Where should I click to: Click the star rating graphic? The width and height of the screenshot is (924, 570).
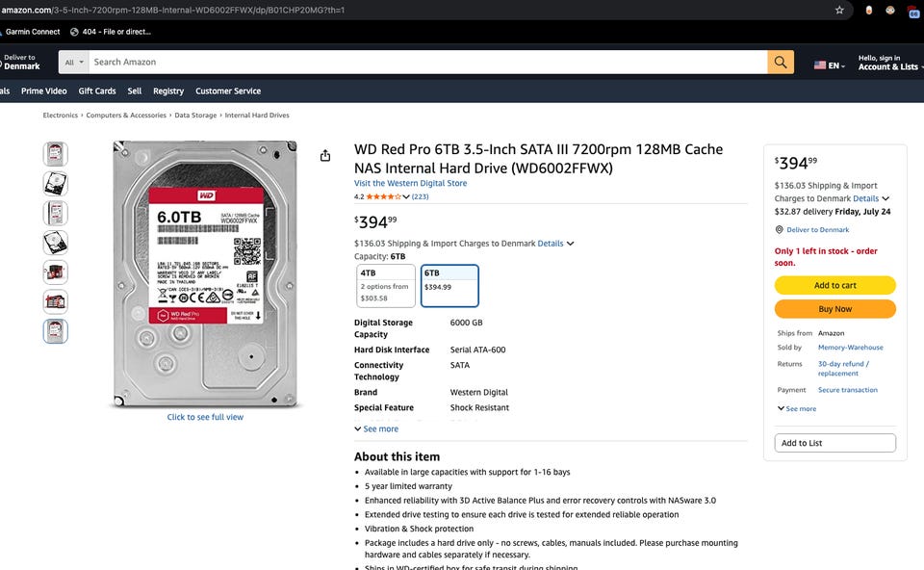(384, 196)
